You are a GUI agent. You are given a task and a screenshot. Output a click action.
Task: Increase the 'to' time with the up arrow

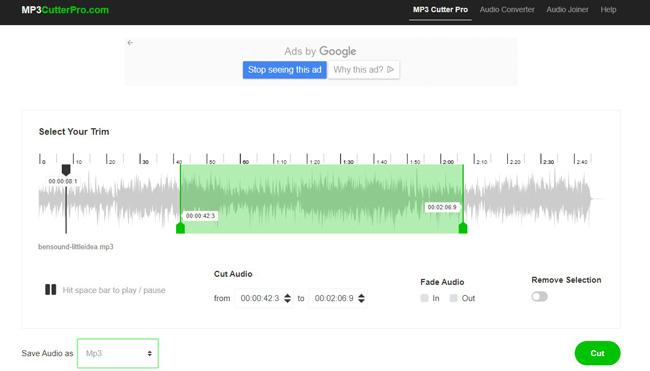point(361,295)
